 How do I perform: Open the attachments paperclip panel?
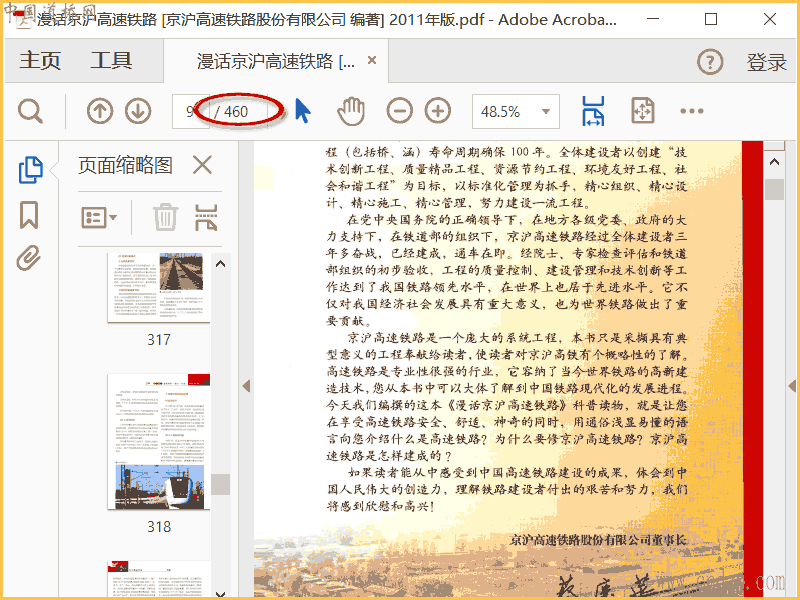[28, 258]
